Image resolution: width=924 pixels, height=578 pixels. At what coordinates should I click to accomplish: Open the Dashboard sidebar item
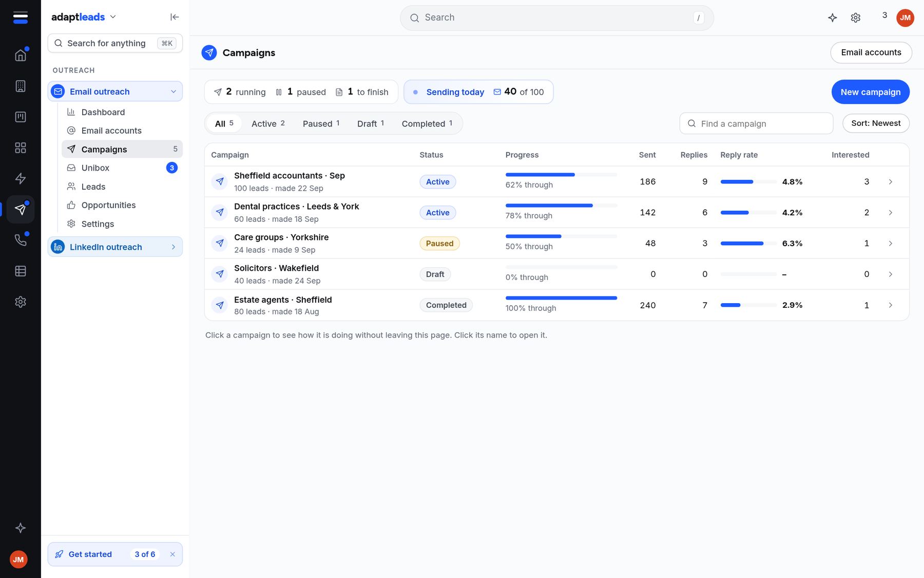pos(122,112)
